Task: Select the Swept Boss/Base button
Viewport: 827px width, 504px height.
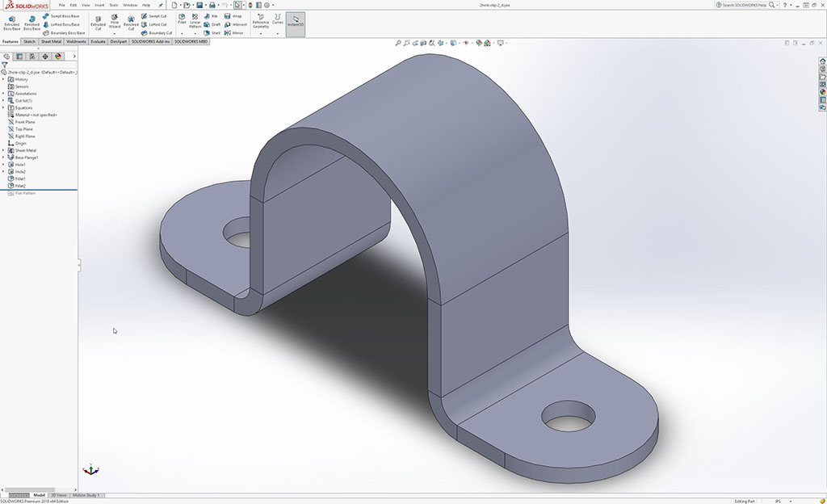Action: tap(61, 15)
